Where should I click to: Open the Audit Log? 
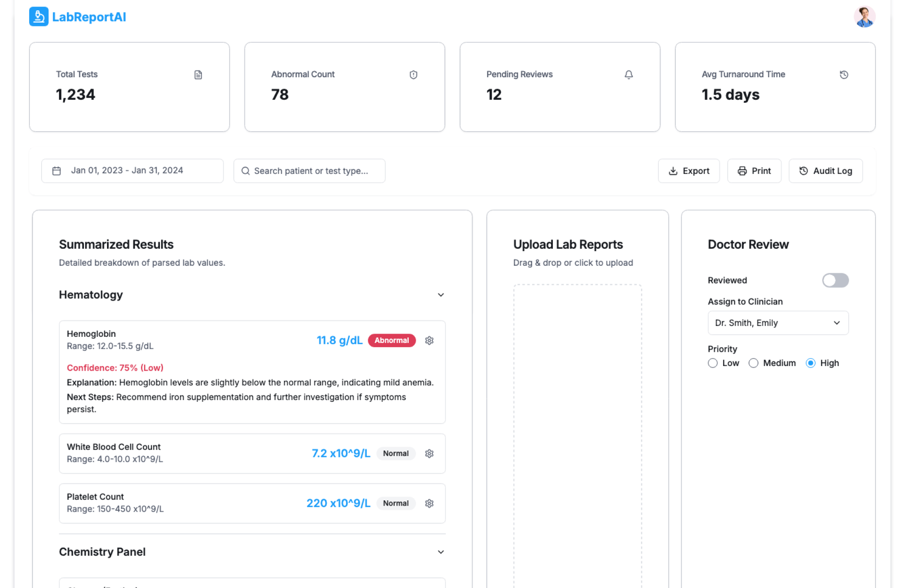825,171
